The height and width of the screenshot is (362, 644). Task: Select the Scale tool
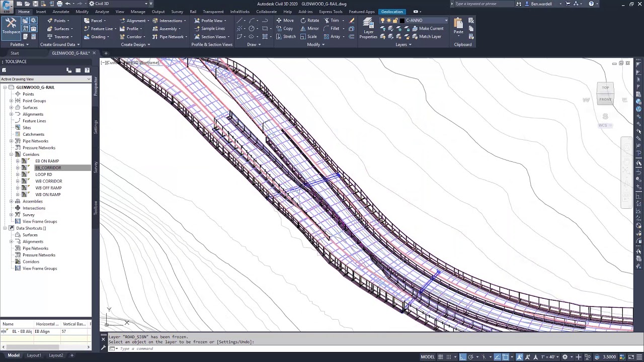click(x=308, y=37)
